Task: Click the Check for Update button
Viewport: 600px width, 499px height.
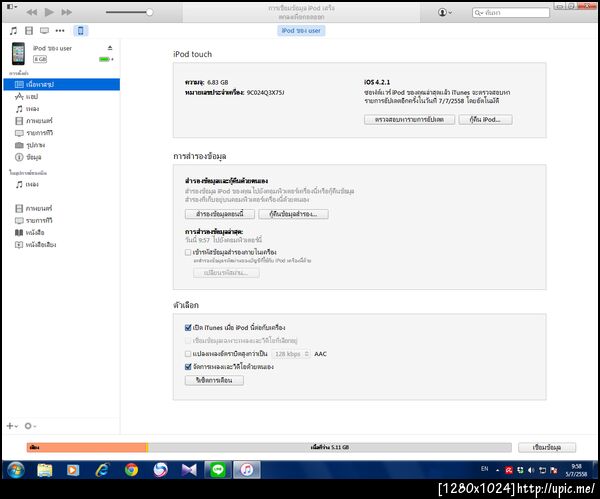Action: point(409,119)
